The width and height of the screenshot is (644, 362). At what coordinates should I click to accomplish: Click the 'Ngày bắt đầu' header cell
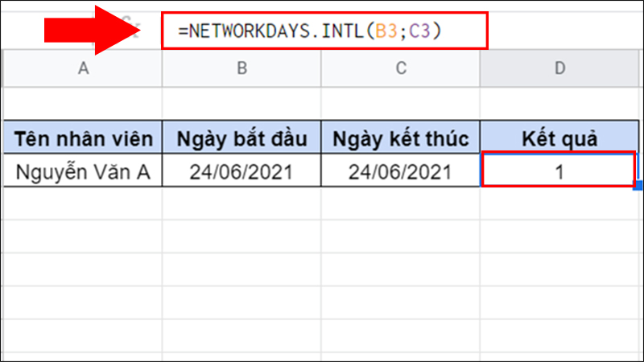pos(242,138)
